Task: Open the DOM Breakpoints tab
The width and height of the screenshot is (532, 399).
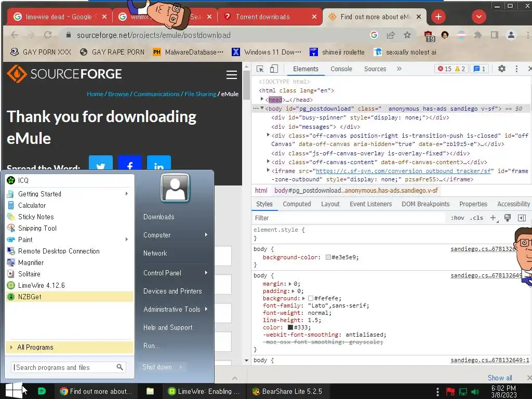Action: pyautogui.click(x=425, y=204)
